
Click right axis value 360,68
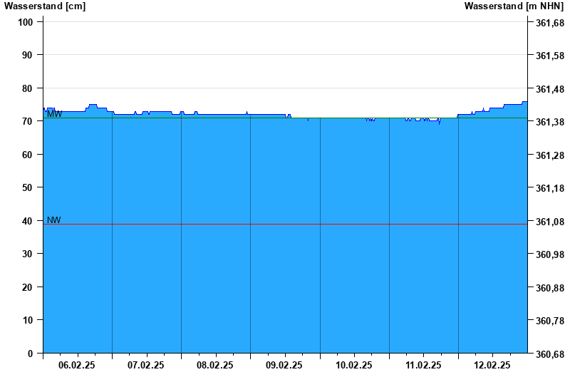(x=550, y=354)
